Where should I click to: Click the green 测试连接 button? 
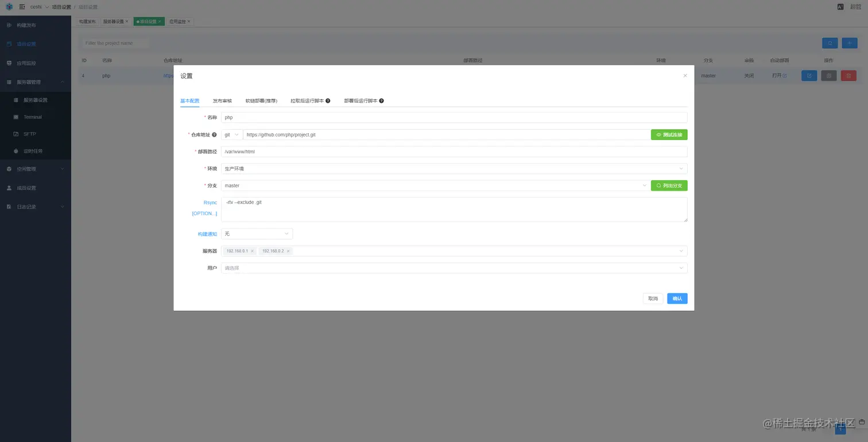click(x=669, y=135)
